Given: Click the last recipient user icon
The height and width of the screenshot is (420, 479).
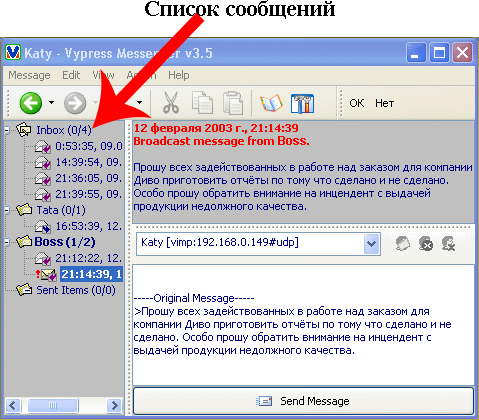Looking at the screenshot, I should 448,244.
